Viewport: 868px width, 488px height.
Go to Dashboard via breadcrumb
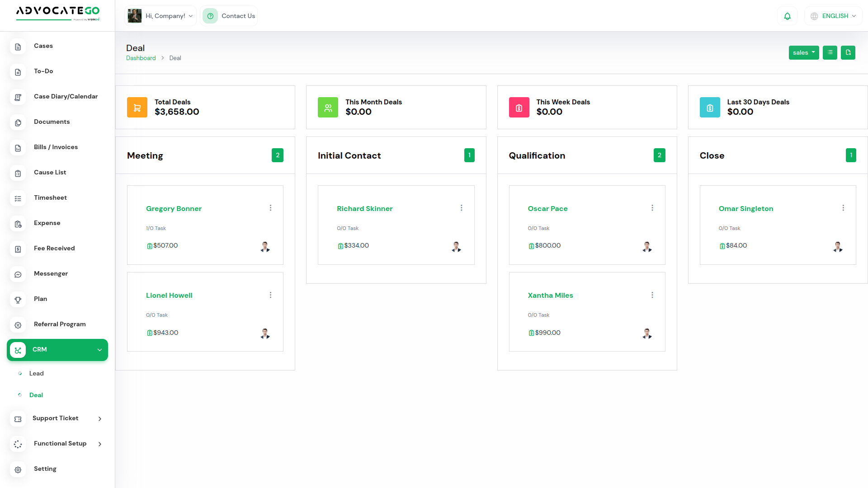[x=141, y=58]
